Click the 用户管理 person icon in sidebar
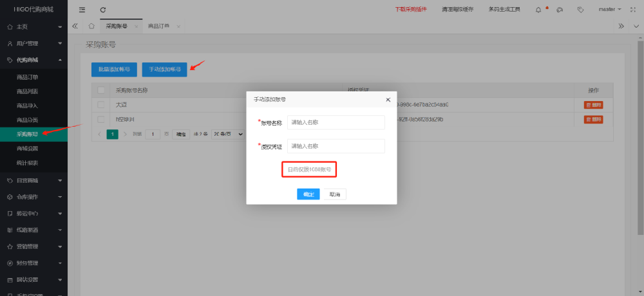Image resolution: width=644 pixels, height=296 pixels. (x=10, y=44)
